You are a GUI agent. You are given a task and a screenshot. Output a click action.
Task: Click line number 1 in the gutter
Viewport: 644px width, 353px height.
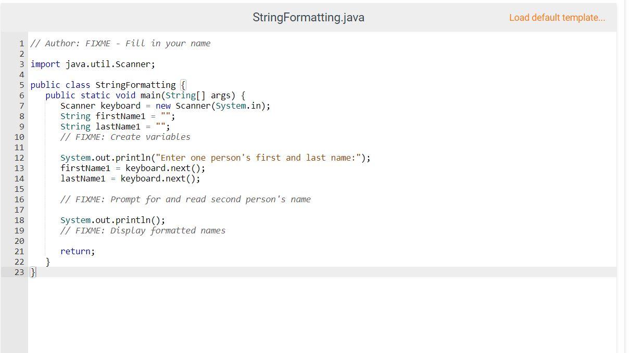coord(21,43)
